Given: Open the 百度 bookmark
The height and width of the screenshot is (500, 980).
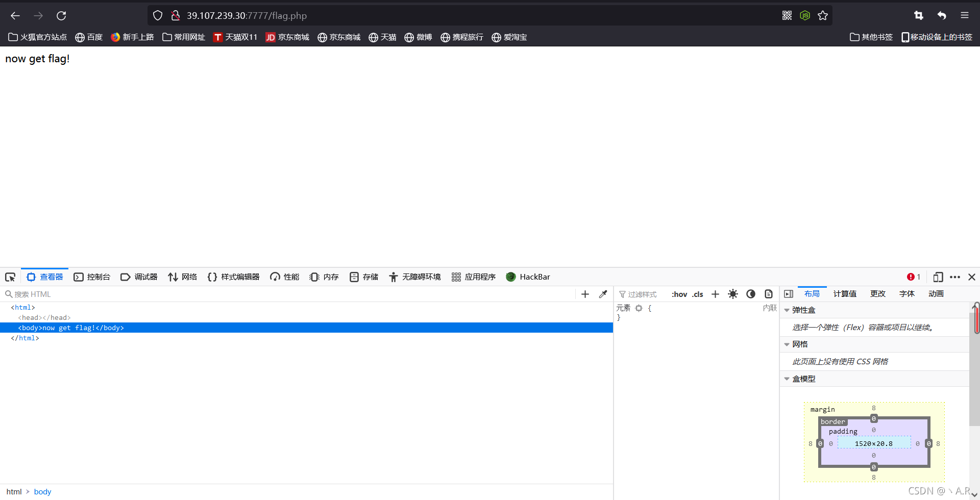Looking at the screenshot, I should 89,37.
